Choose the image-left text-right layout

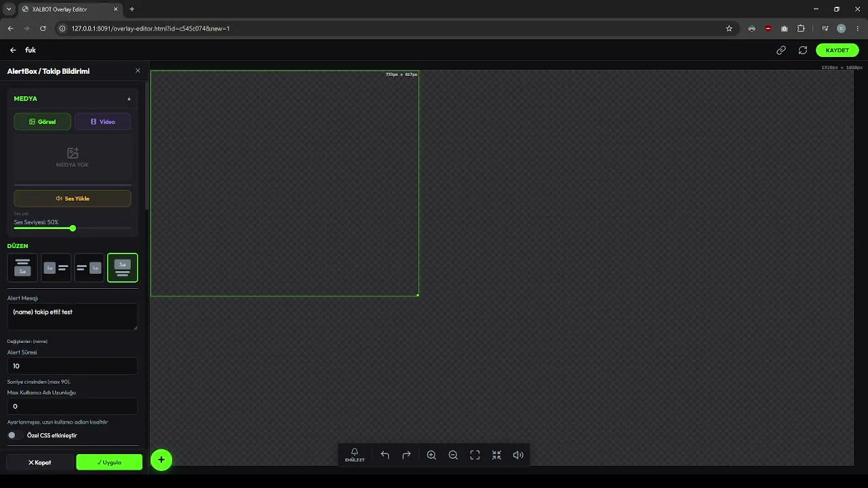(56, 268)
